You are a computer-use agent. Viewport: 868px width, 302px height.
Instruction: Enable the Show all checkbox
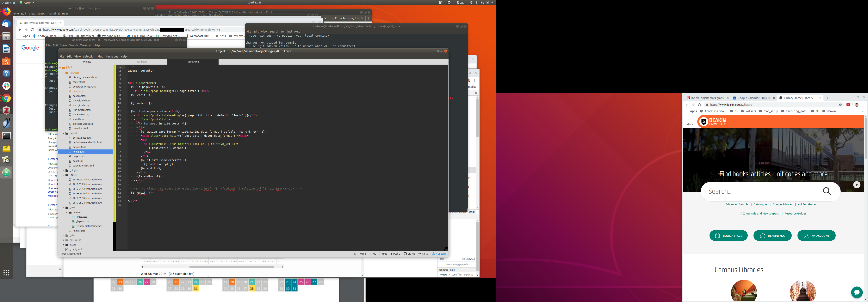point(464,259)
